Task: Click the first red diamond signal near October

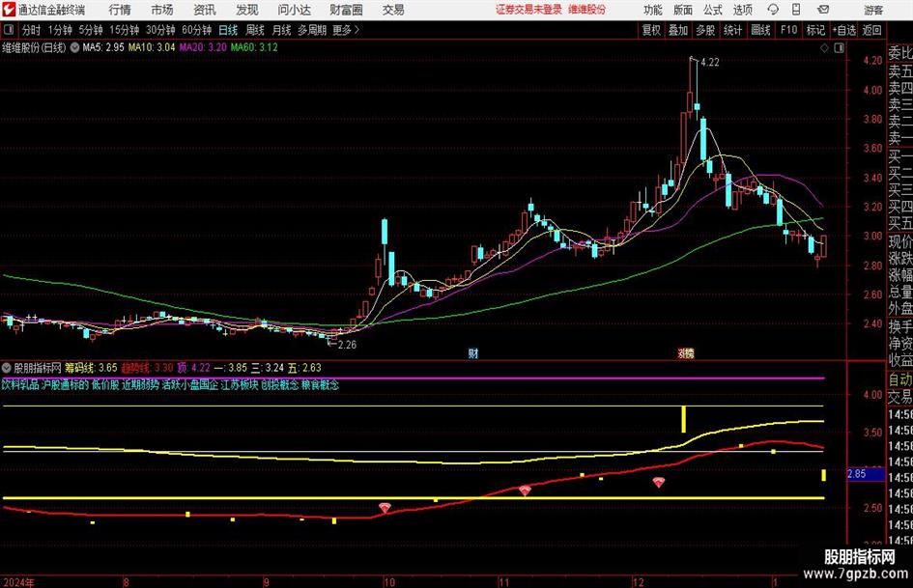Action: point(385,508)
